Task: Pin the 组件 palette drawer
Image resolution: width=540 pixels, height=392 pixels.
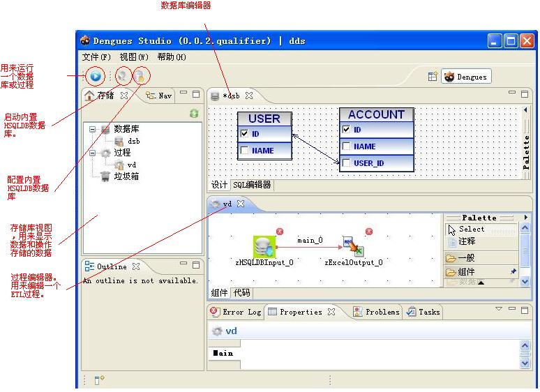Action: coord(513,271)
